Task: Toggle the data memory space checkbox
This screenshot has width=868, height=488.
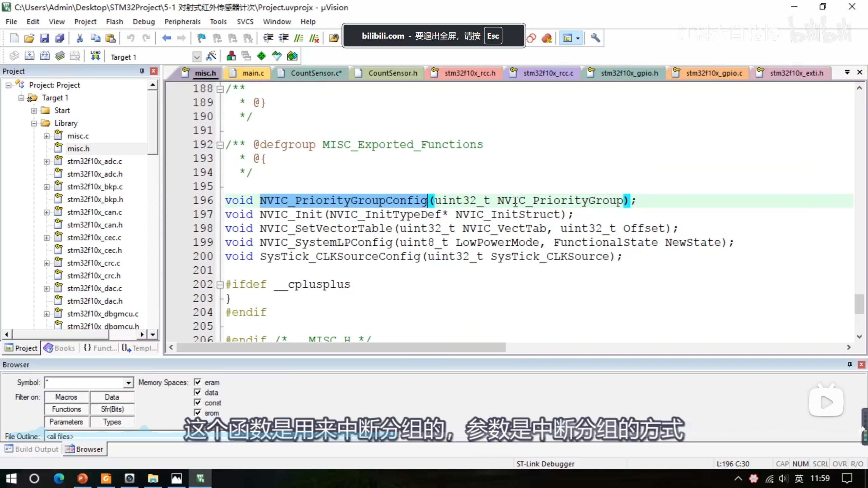Action: 198,392
